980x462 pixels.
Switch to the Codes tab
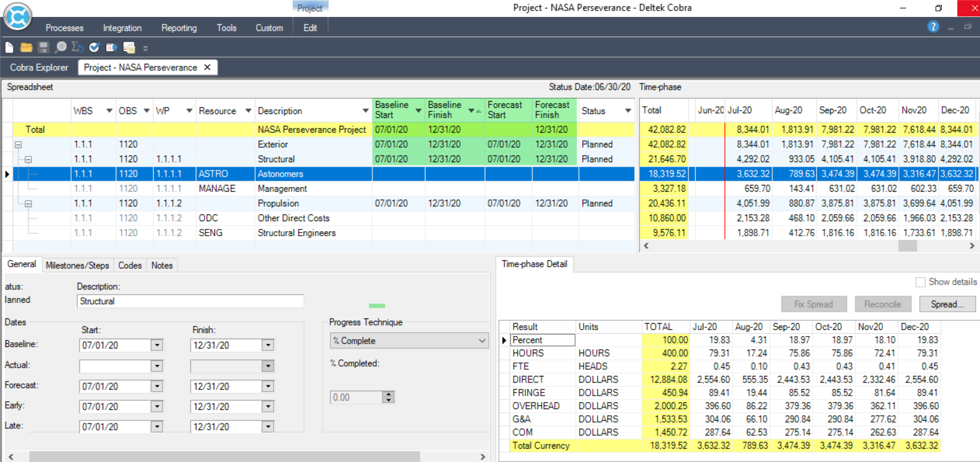tap(130, 265)
